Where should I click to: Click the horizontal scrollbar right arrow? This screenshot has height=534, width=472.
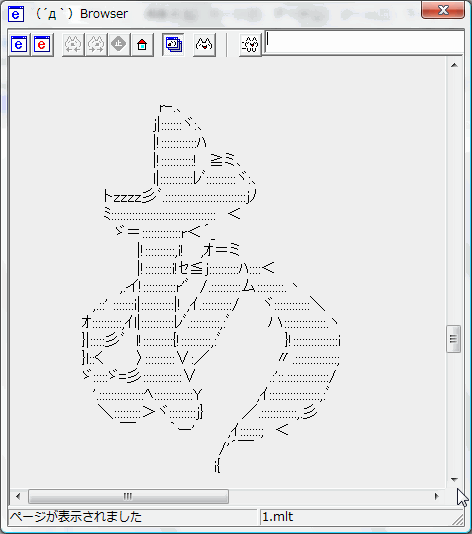coord(437,496)
